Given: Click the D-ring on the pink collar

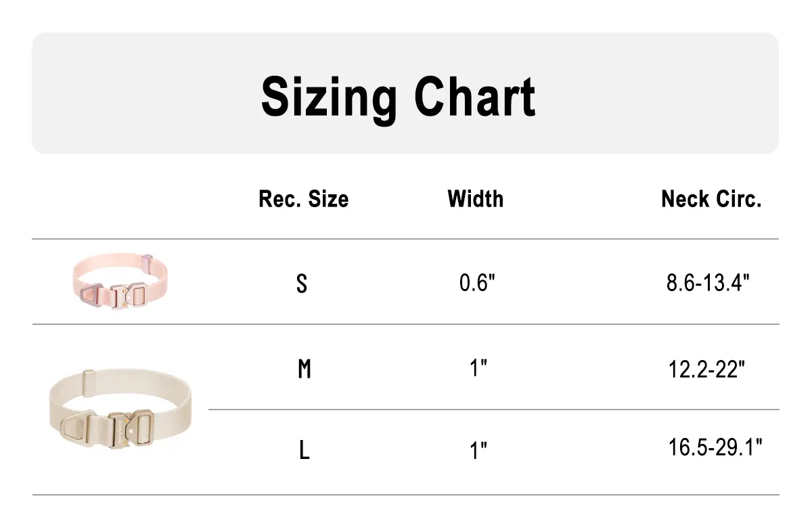Looking at the screenshot, I should point(90,296).
